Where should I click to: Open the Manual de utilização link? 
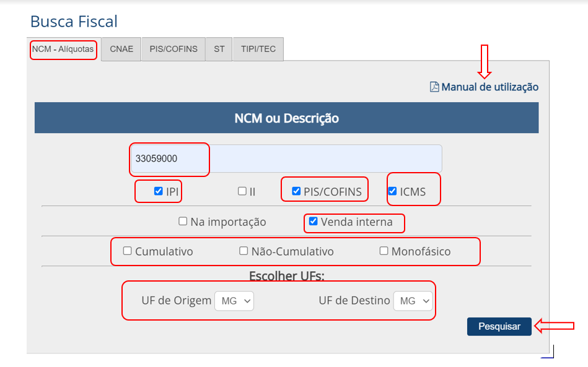(489, 87)
